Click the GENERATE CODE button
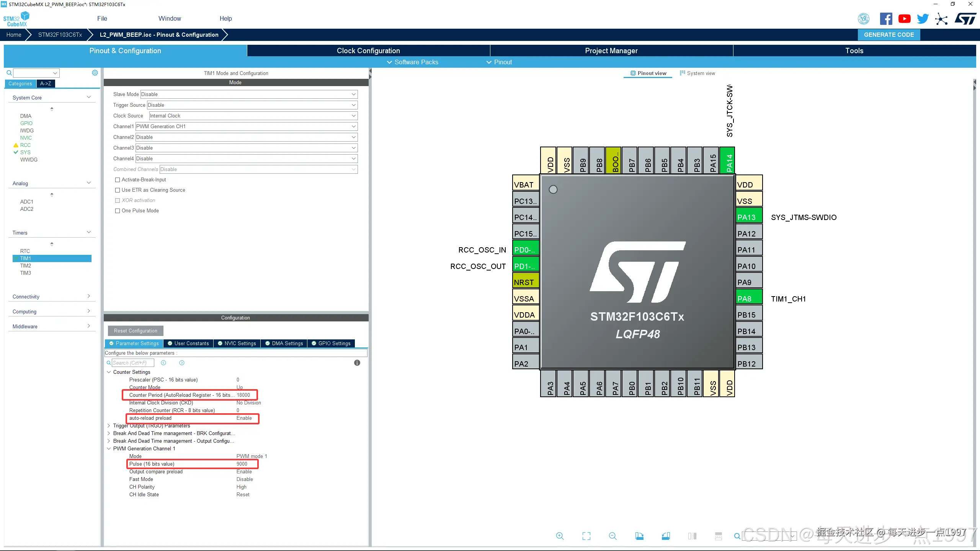The image size is (980, 551). click(x=889, y=34)
